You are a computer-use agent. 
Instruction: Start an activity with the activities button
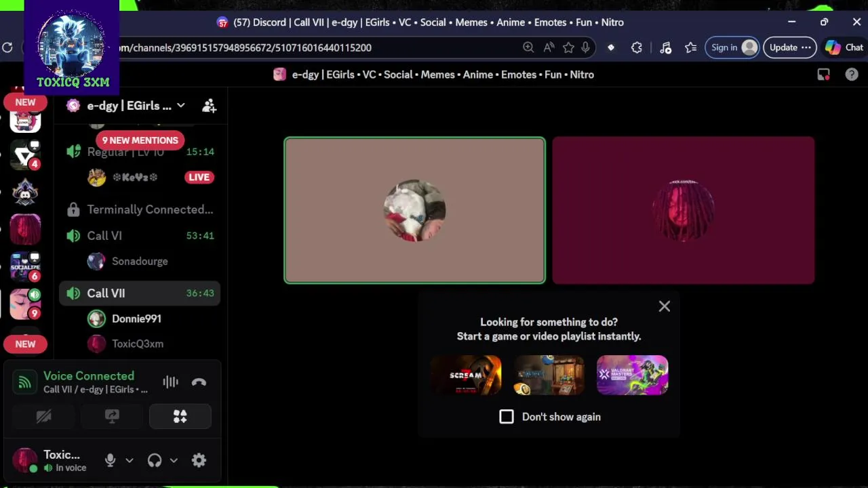pos(180,416)
